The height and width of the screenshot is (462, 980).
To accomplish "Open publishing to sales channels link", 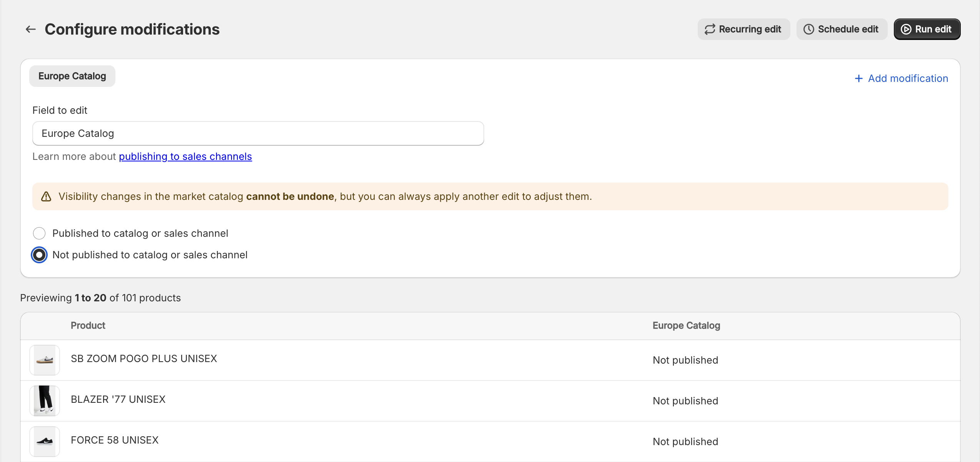I will [x=185, y=156].
